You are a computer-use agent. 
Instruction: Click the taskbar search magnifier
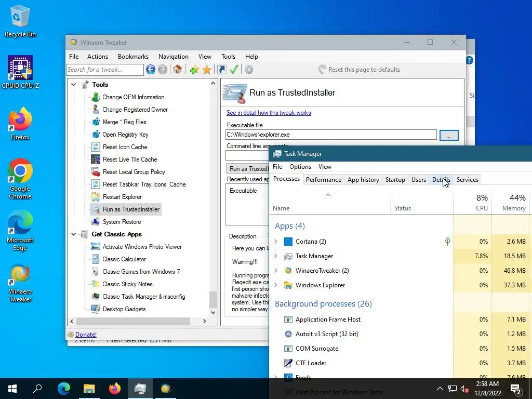coord(37,389)
